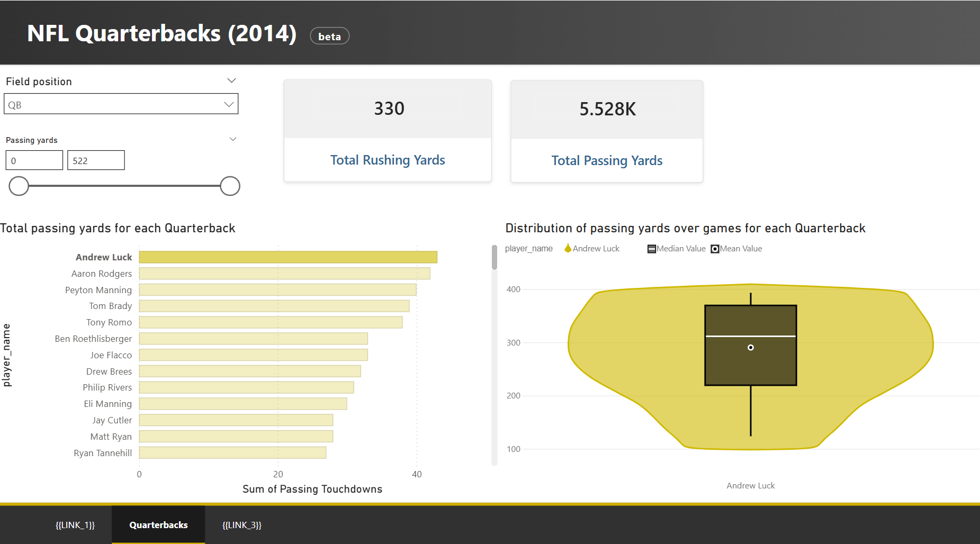Click the Andrew Luck legend droplet icon
Image resolution: width=980 pixels, height=544 pixels.
tap(568, 248)
